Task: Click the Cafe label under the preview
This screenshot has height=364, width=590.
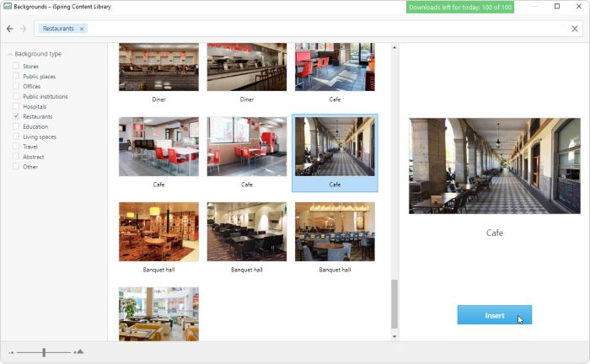Action: [495, 233]
